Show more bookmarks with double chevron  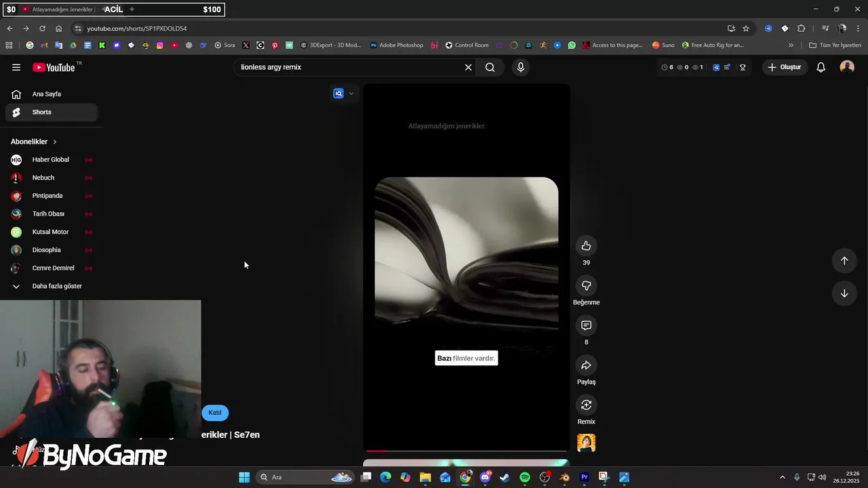point(791,45)
